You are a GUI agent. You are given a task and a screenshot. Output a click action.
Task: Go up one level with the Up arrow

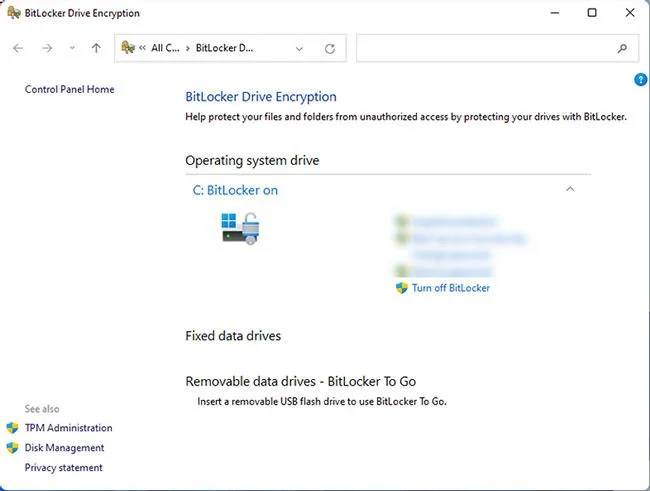96,49
